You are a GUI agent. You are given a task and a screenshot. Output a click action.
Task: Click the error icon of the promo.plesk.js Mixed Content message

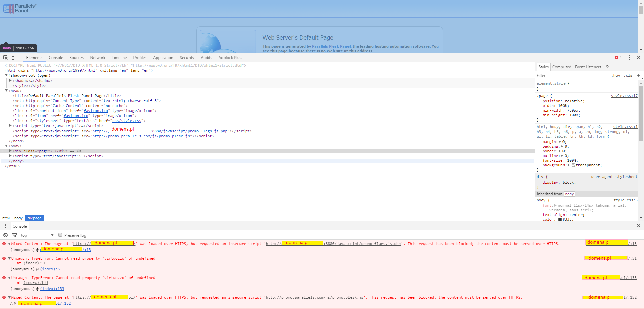pos(4,297)
